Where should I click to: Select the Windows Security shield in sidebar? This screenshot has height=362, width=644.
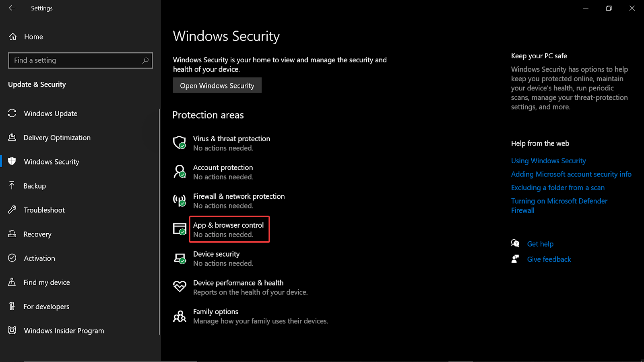12,162
